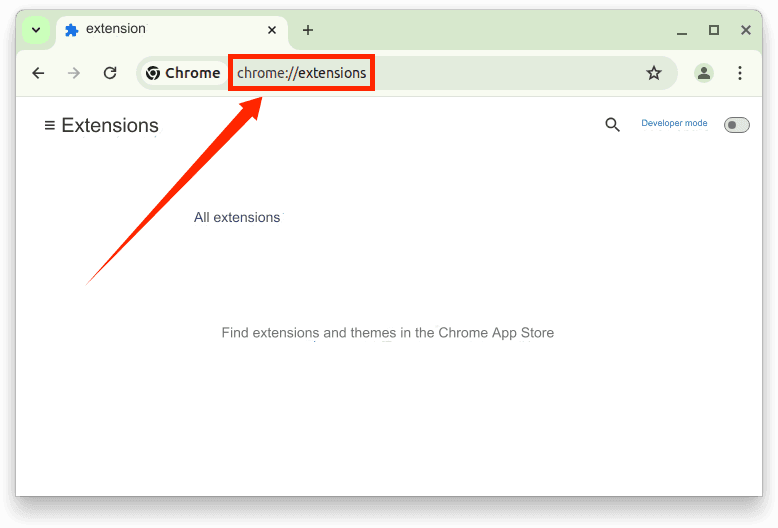Click the puzzle piece tab favicon
Screen dimensions: 778x528
pyautogui.click(x=71, y=30)
